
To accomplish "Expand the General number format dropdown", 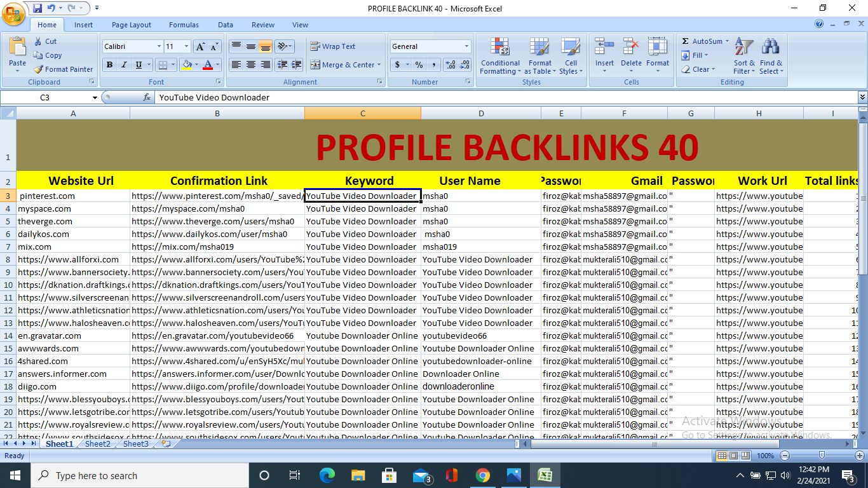I will click(466, 46).
